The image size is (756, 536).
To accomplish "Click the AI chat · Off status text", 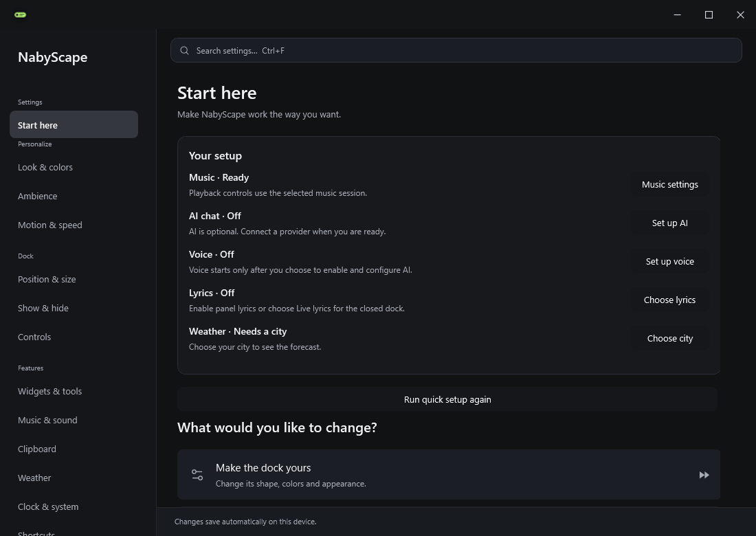I will coord(215,216).
